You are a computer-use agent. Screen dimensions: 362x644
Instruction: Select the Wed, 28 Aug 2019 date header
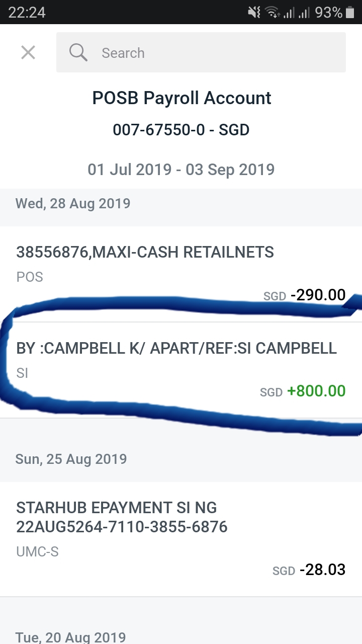click(x=73, y=203)
